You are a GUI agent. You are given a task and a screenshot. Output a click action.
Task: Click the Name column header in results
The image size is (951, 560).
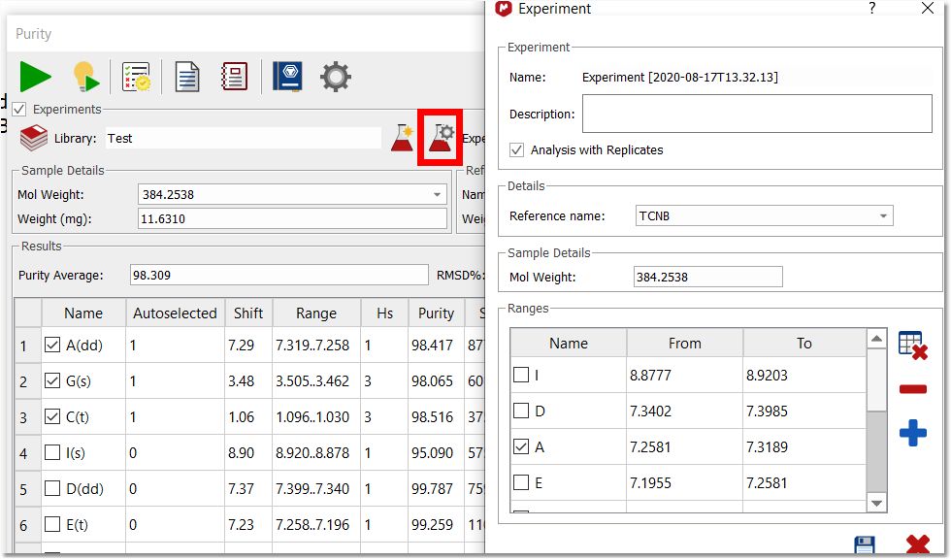83,313
